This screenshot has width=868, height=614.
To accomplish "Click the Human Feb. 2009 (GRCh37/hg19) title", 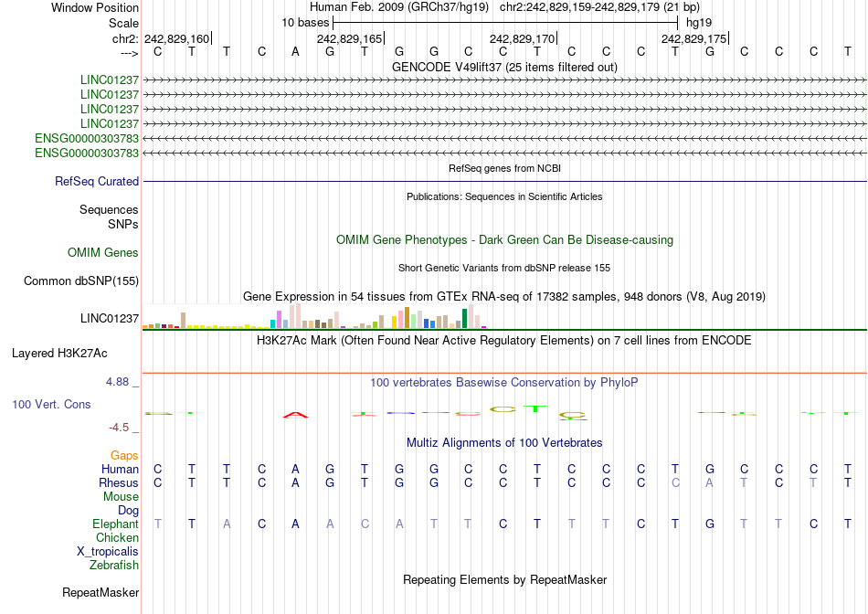I will pyautogui.click(x=399, y=7).
